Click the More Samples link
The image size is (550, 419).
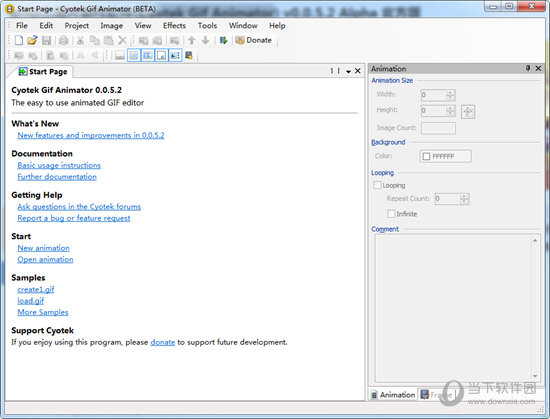[x=43, y=312]
